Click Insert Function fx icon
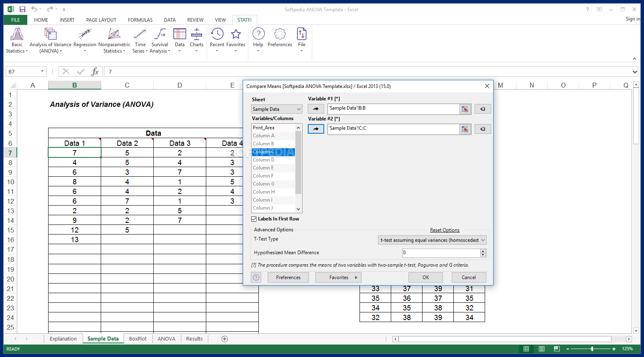Viewport: 644px width, 357px height. 95,71
